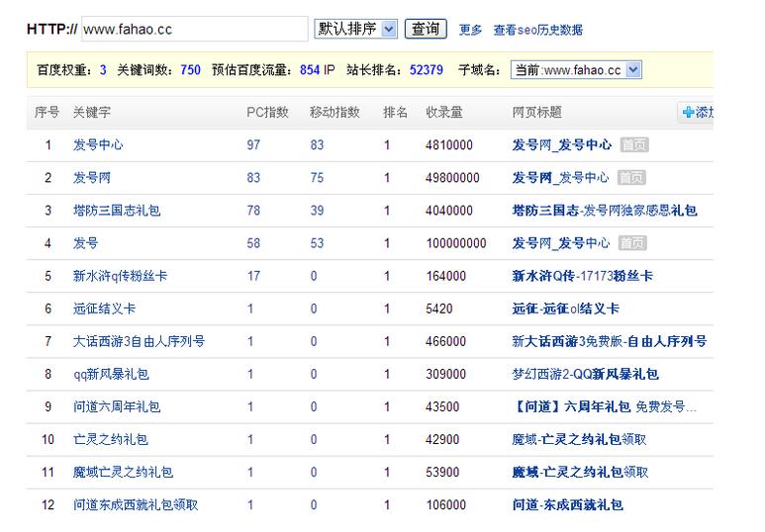Click Baidu weight value 3
Screen dimensions: 765x532
[x=103, y=70]
